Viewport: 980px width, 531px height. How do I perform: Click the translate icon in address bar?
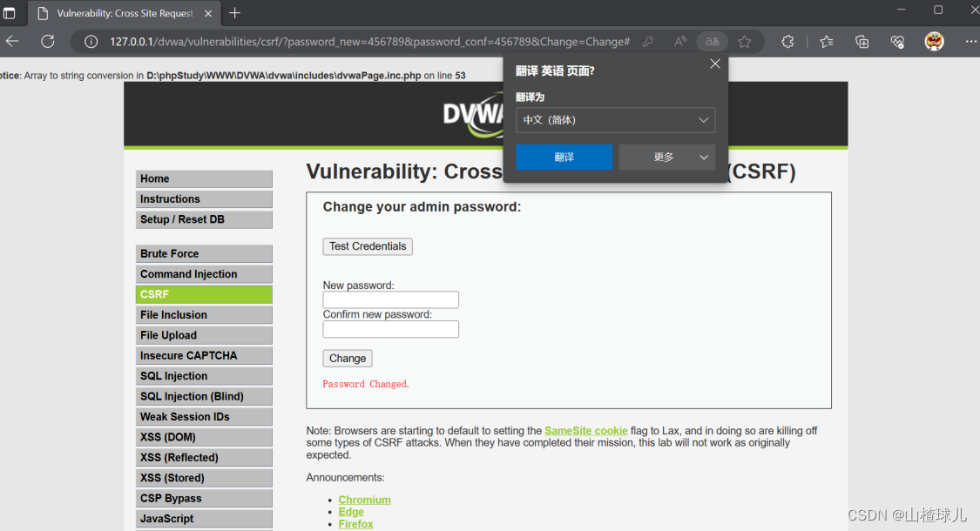[713, 42]
